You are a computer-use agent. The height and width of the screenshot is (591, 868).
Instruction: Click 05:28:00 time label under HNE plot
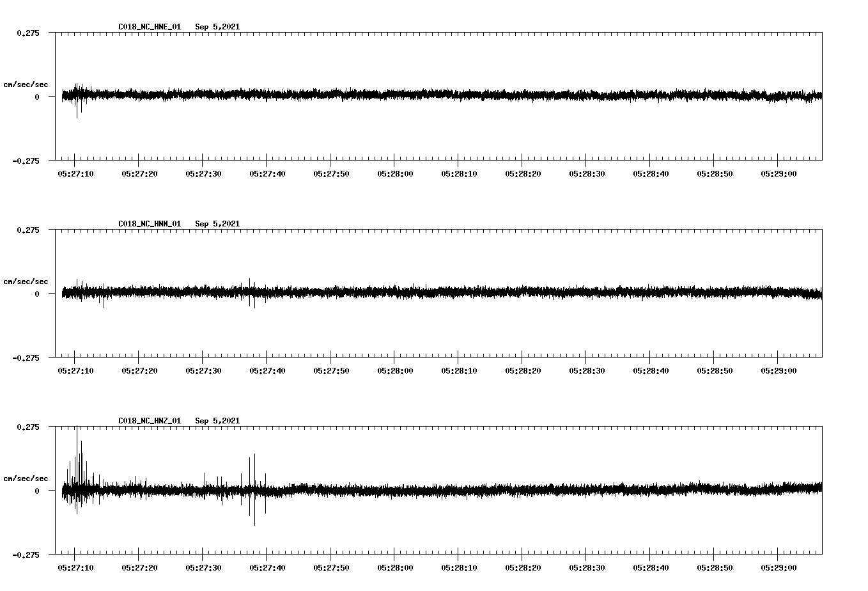(x=395, y=173)
